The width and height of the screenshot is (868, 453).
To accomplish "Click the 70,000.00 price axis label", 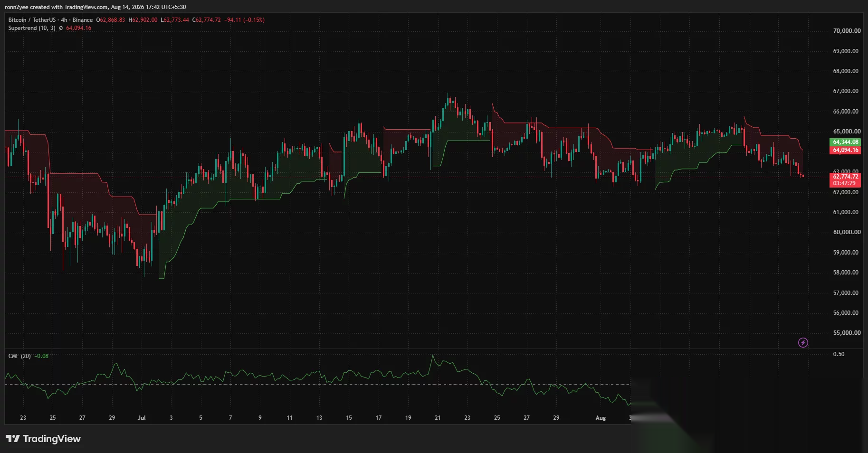I will coord(847,31).
